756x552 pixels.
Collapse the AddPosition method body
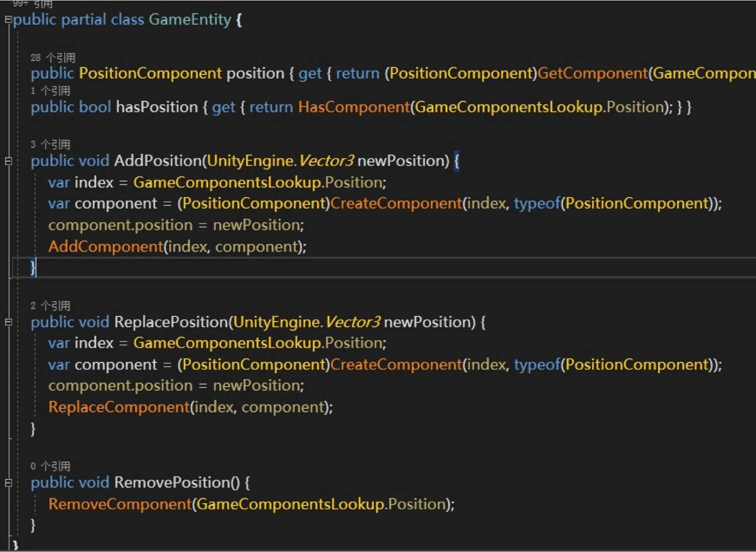(x=8, y=161)
